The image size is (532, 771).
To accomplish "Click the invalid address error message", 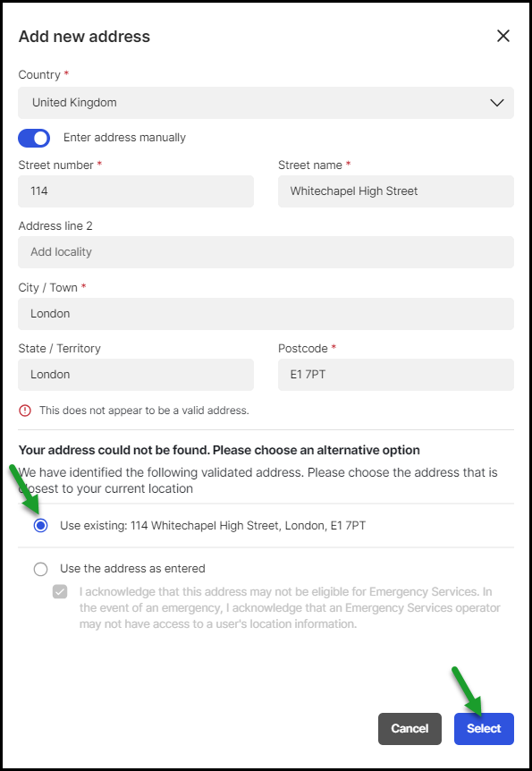I will point(144,411).
